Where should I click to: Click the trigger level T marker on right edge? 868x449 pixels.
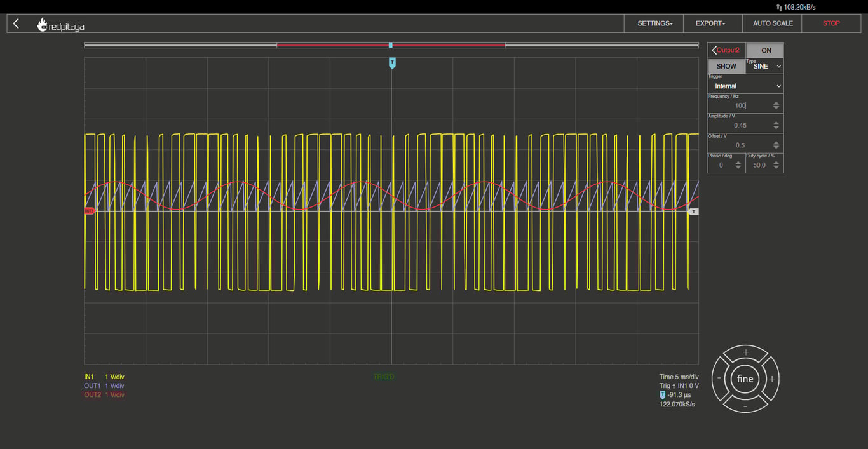[694, 211]
